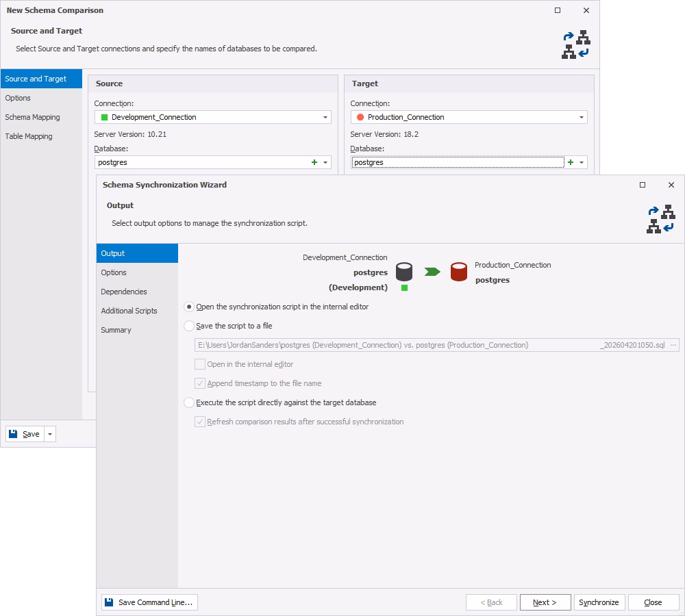Toggle Append timestamp to the file name
Image resolution: width=685 pixels, height=616 pixels.
point(199,383)
